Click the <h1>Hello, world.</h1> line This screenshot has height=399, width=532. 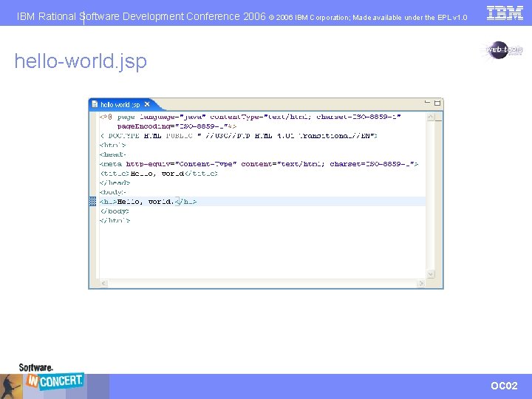pos(148,202)
